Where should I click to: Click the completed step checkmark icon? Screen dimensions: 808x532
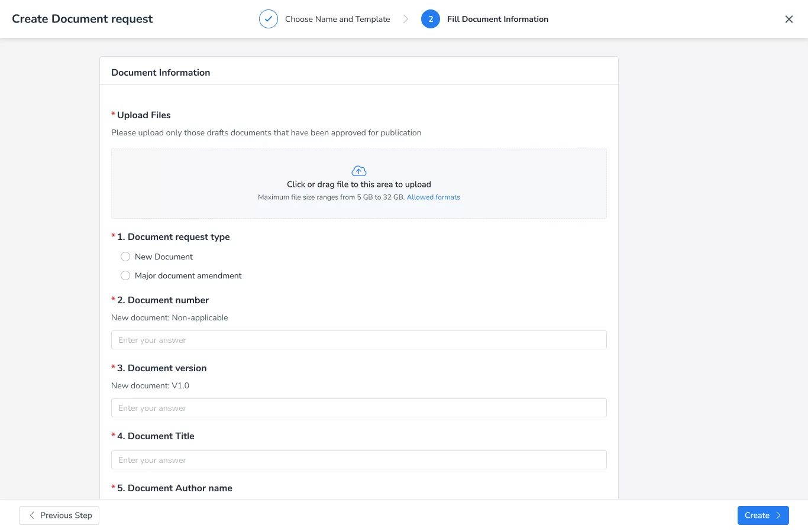(269, 19)
